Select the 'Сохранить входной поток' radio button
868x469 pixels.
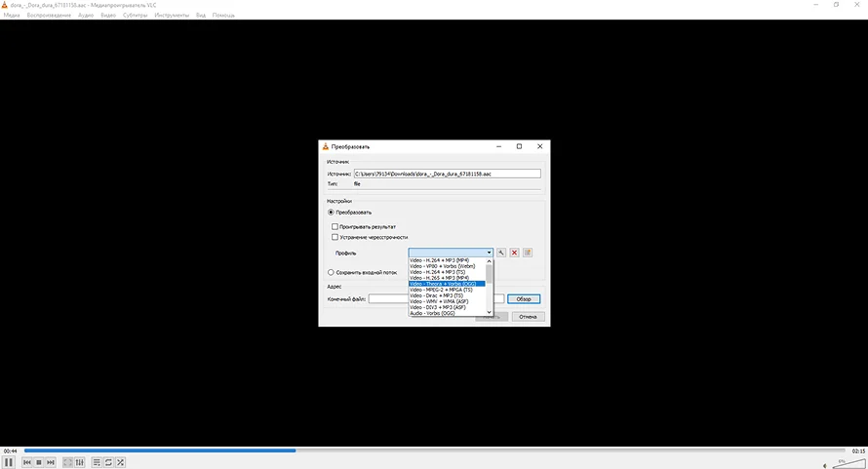pyautogui.click(x=332, y=272)
